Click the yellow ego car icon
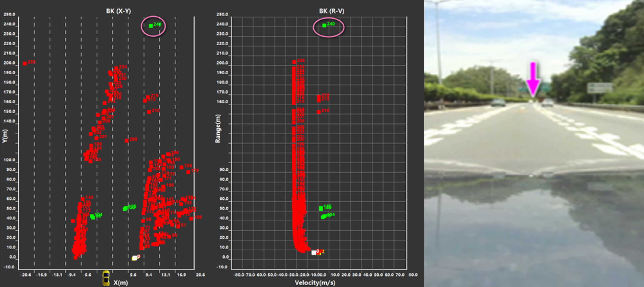 pos(106,278)
